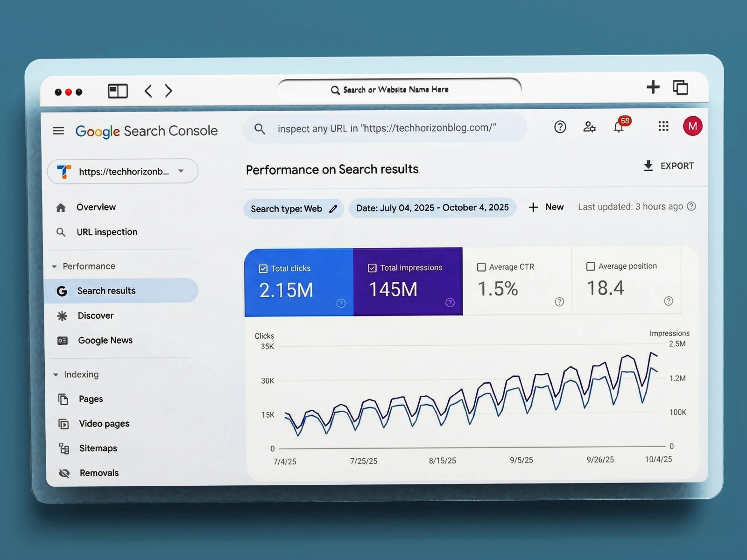Show tab overview icon in browser
747x560 pixels.
pyautogui.click(x=680, y=87)
